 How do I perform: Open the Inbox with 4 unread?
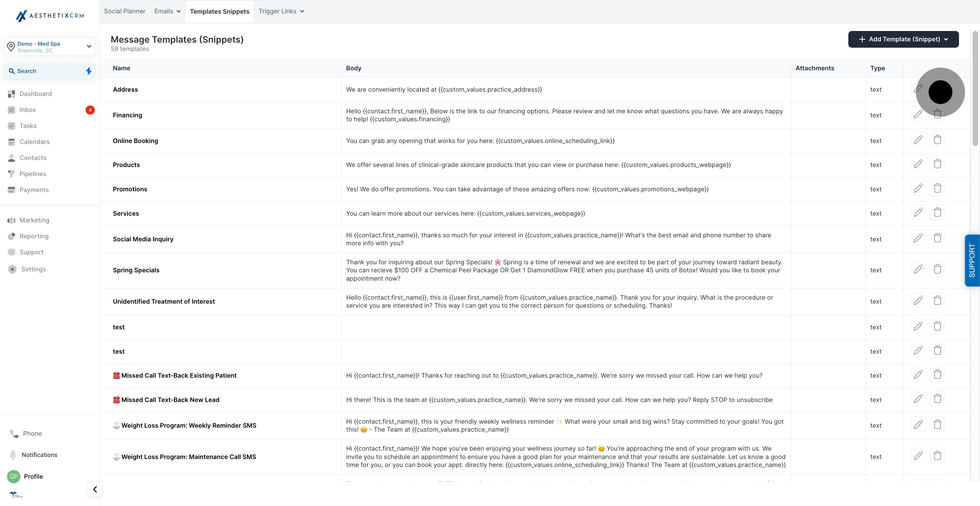[27, 110]
